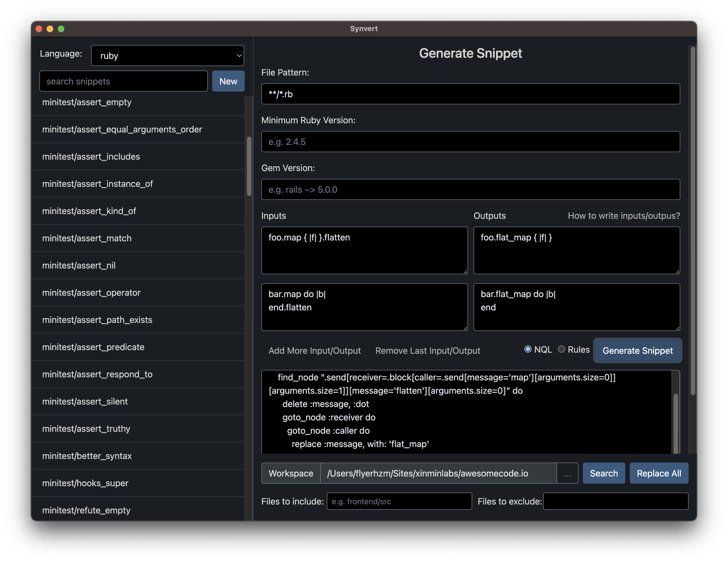Click Remove Last Input/Output

click(x=428, y=350)
